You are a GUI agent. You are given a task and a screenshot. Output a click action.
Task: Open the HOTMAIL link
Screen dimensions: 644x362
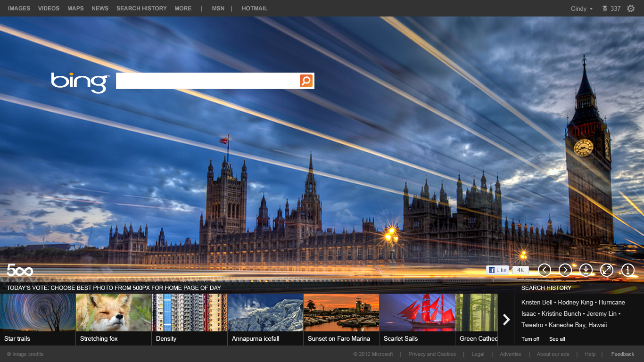click(x=255, y=8)
